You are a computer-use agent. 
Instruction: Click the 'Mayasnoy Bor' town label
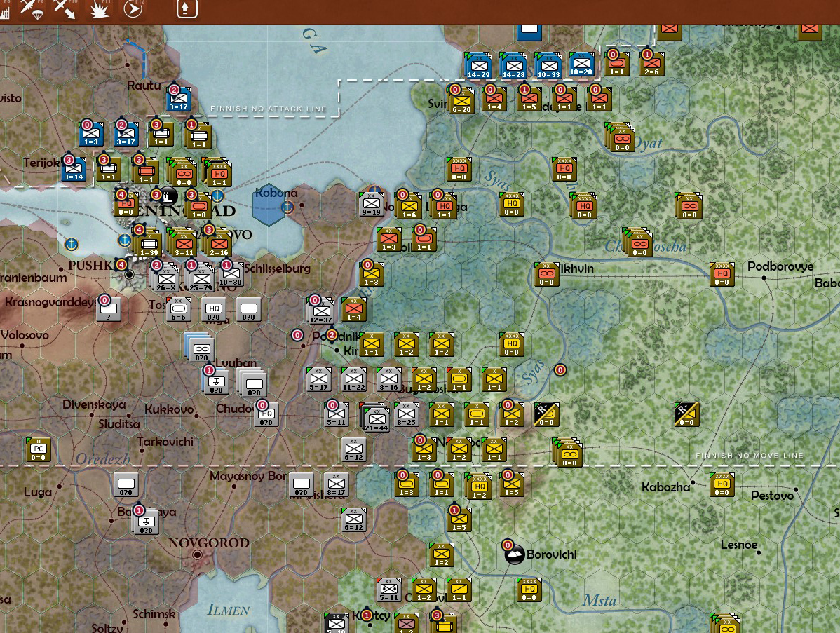coord(248,476)
